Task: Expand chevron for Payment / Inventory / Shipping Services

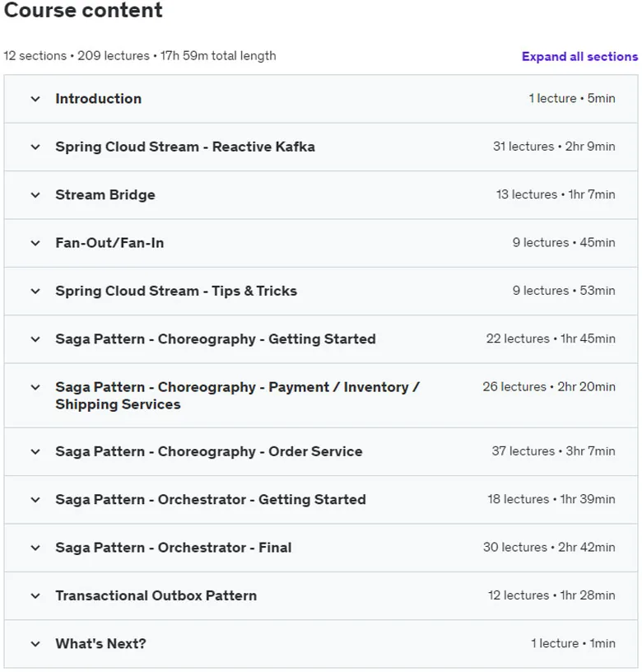Action: point(35,387)
